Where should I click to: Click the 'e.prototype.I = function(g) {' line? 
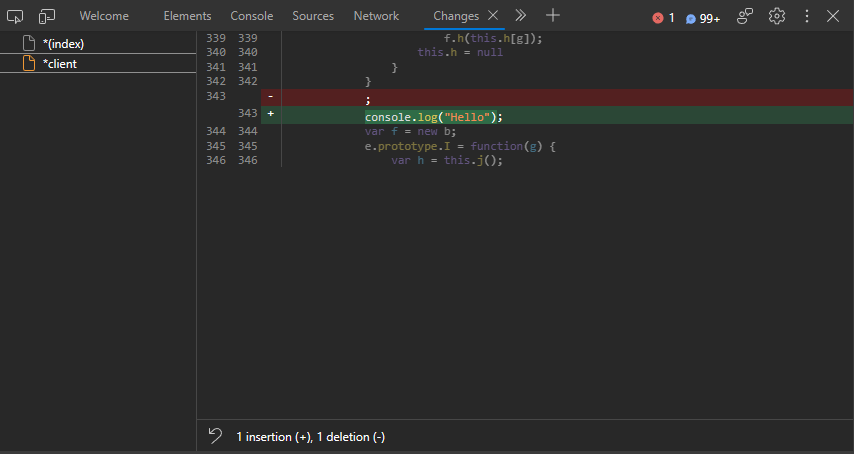pyautogui.click(x=460, y=146)
